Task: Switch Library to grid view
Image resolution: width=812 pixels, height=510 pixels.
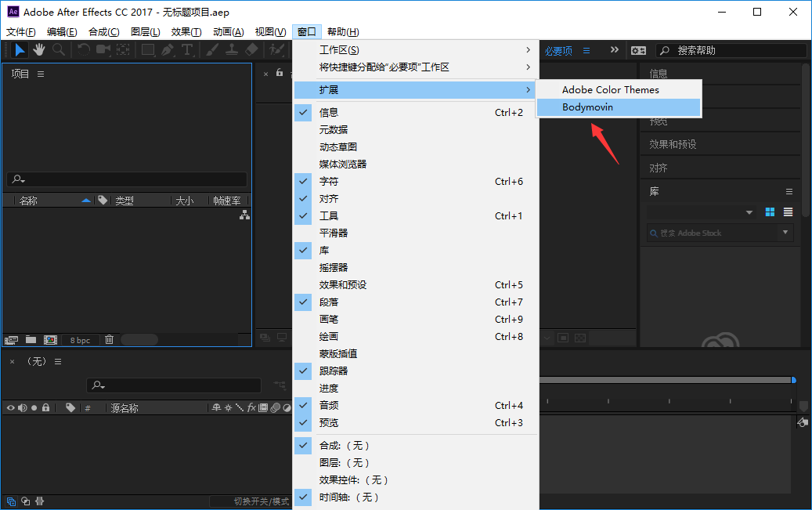Action: coord(770,212)
